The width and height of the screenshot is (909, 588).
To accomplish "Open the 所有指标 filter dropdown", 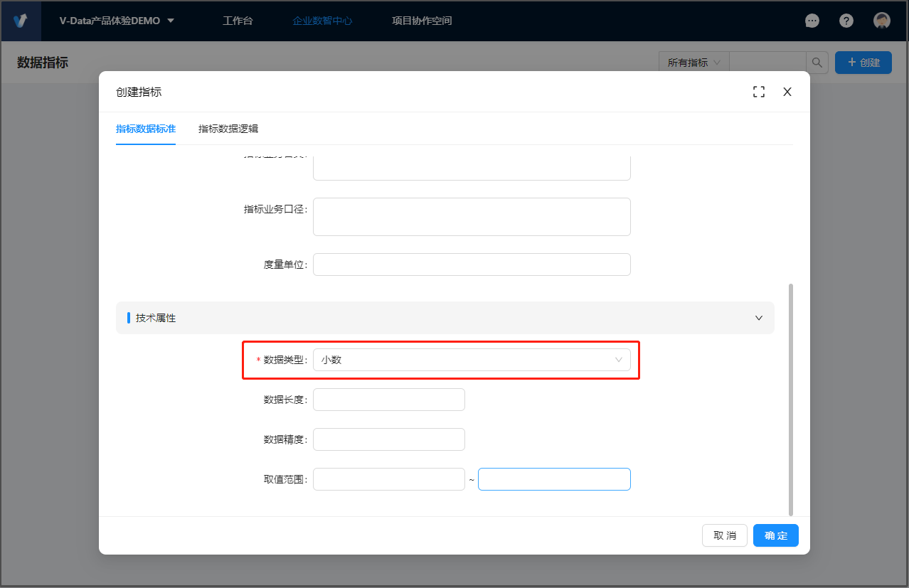I will tap(693, 63).
